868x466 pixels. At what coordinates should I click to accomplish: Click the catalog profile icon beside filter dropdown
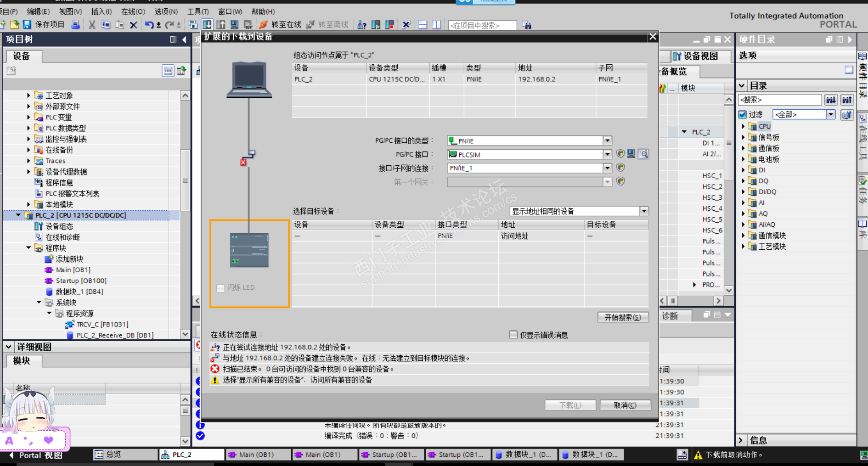847,114
